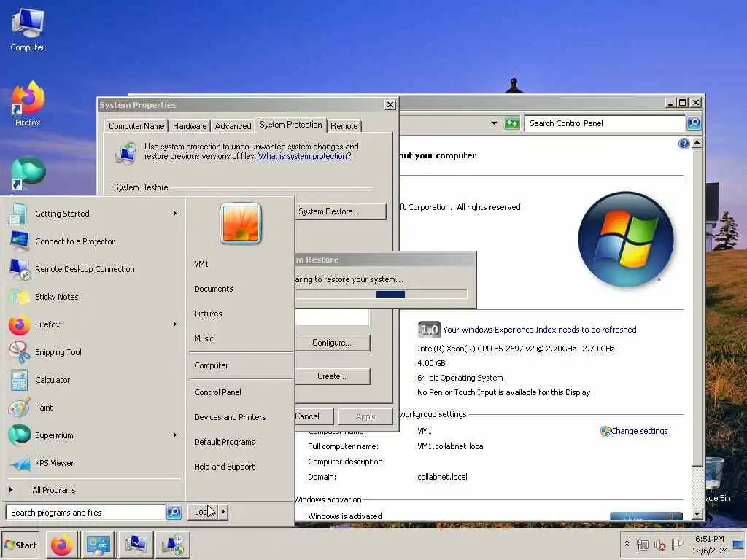
Task: Launch Connect to a Projector
Action: click(x=93, y=241)
